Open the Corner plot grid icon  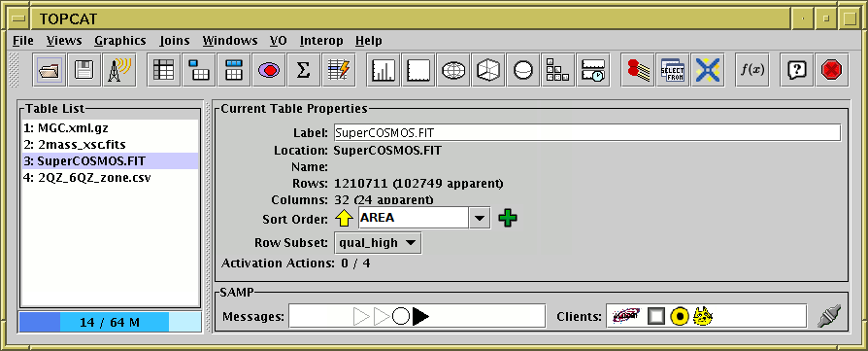(x=557, y=70)
